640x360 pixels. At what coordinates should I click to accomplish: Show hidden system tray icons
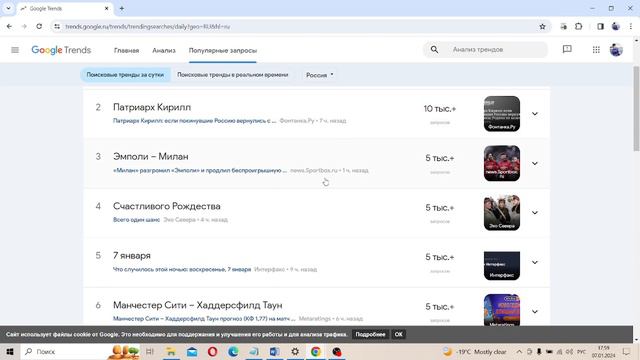click(519, 351)
